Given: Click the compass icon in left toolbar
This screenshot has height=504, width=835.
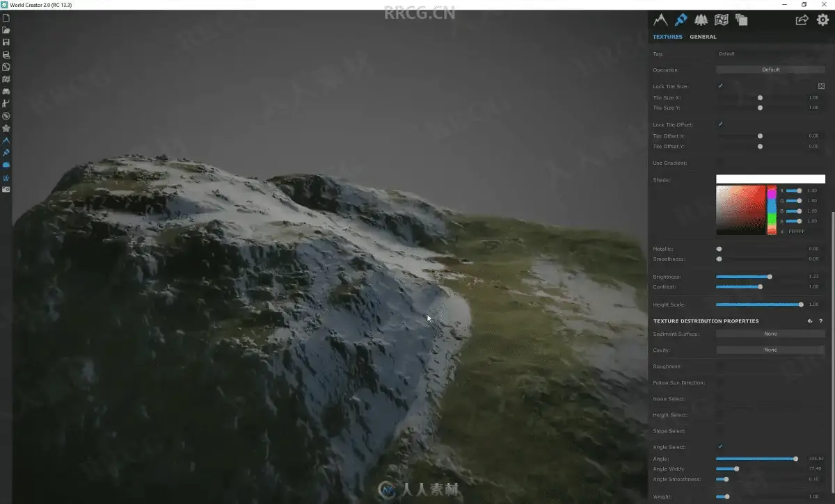Looking at the screenshot, I should pyautogui.click(x=6, y=116).
